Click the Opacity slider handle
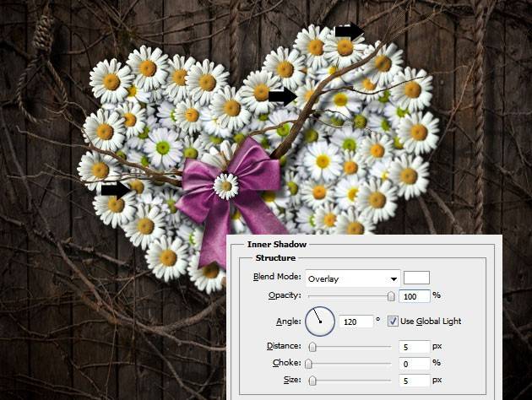The image size is (532, 400). click(x=391, y=296)
